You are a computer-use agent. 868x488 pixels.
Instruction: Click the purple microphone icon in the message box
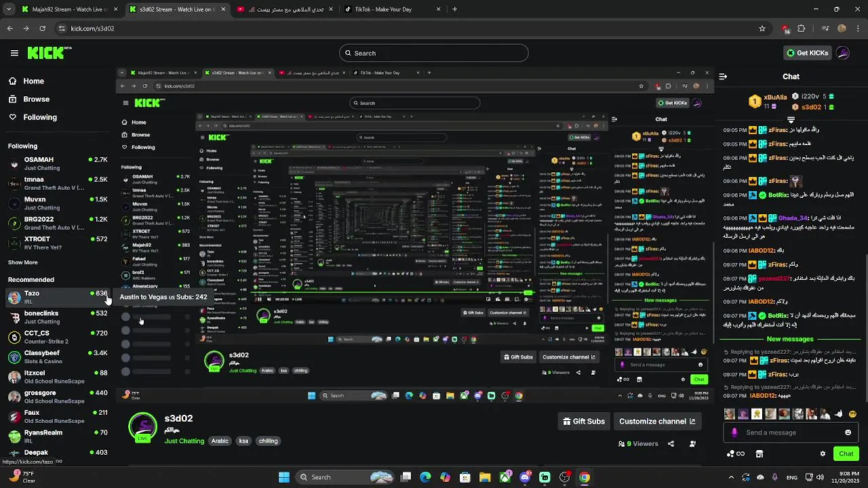(x=734, y=432)
